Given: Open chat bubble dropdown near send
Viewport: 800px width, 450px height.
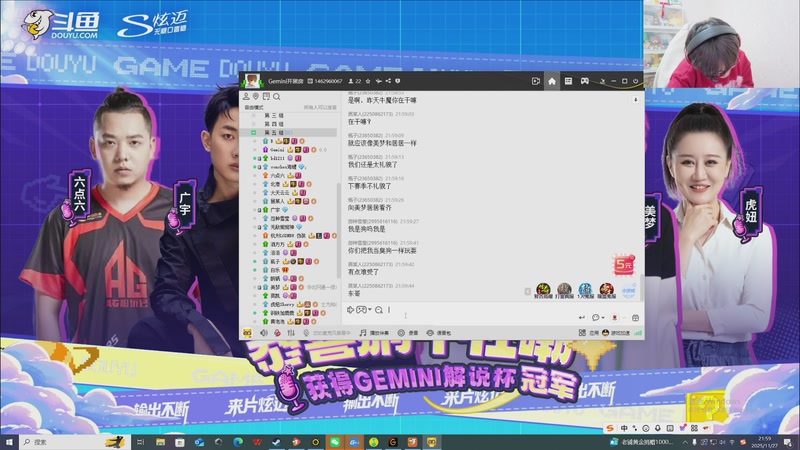Looking at the screenshot, I should (x=597, y=317).
